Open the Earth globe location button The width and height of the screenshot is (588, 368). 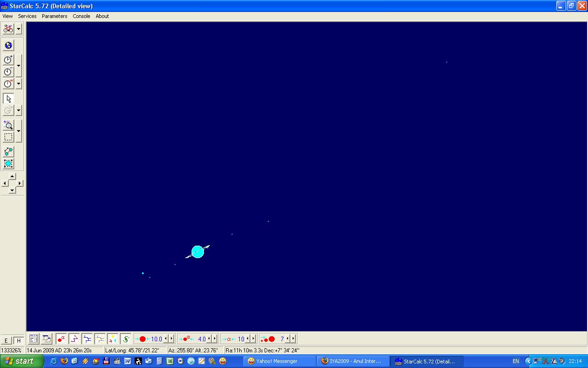(x=8, y=45)
